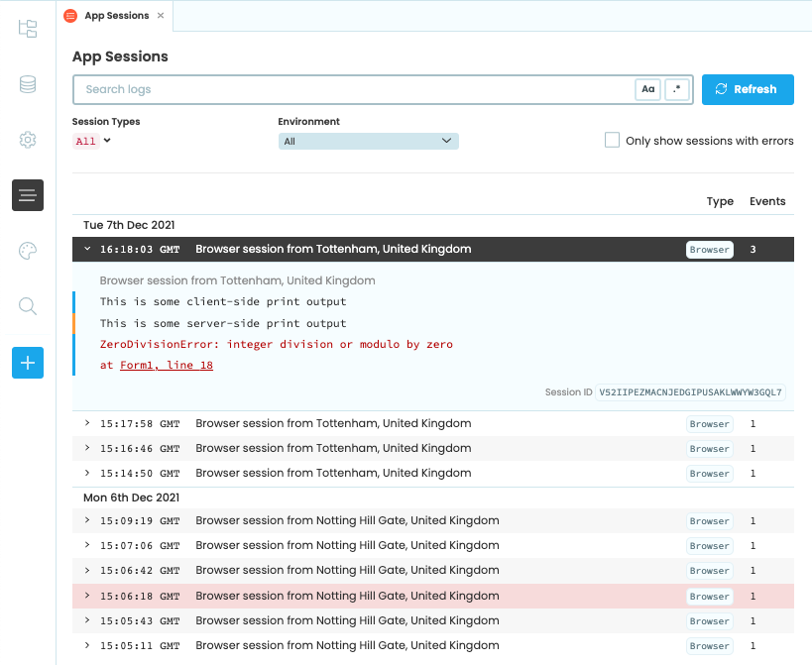Open the Session Types All dropdown

point(91,140)
